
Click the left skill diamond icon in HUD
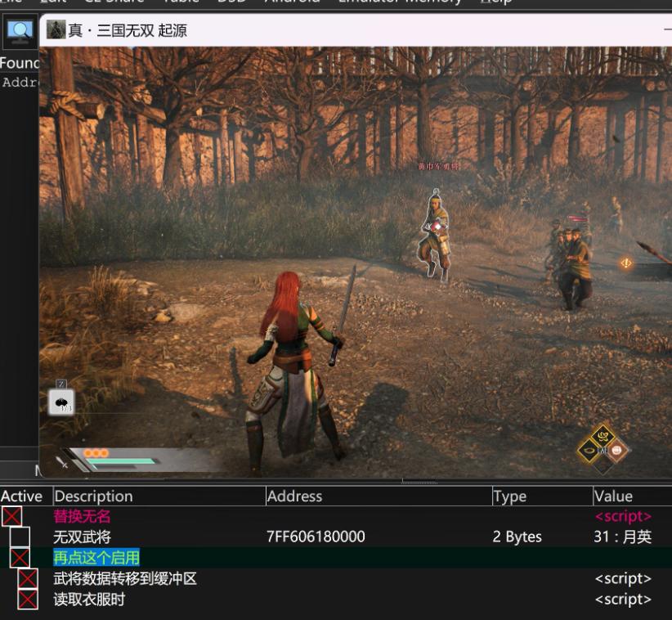click(589, 451)
